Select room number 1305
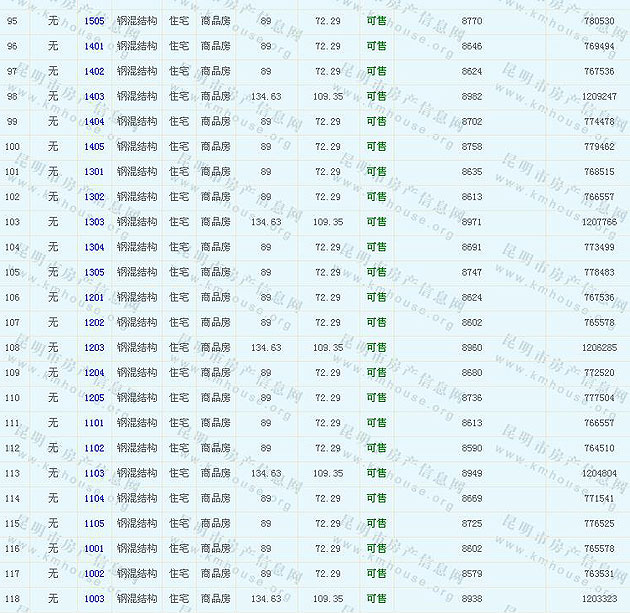 pos(94,272)
